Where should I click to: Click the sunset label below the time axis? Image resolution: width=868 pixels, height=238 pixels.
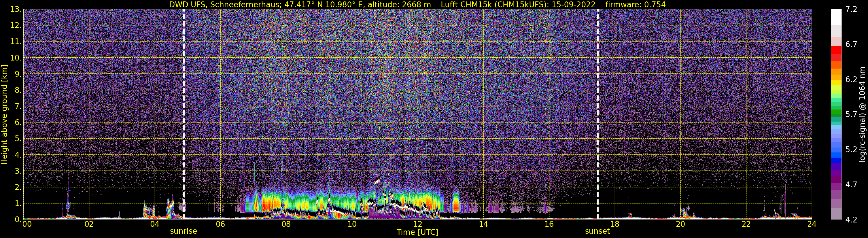(x=597, y=231)
